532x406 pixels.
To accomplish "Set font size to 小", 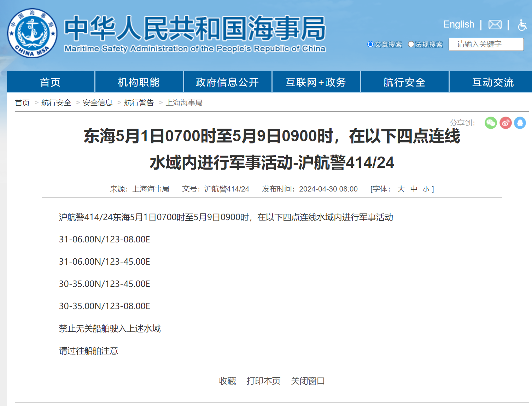I will tap(426, 189).
